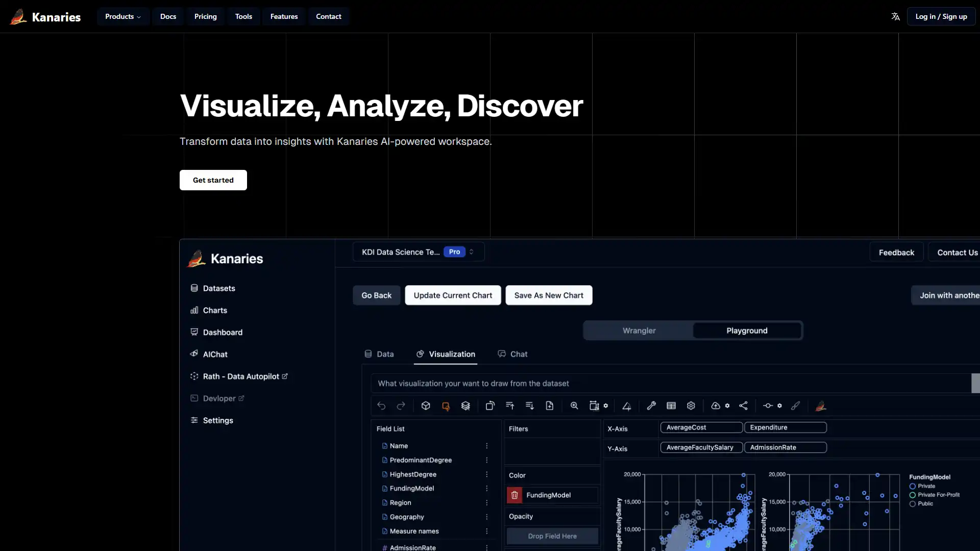The width and height of the screenshot is (980, 551).
Task: Open the Chat tab
Action: (512, 354)
